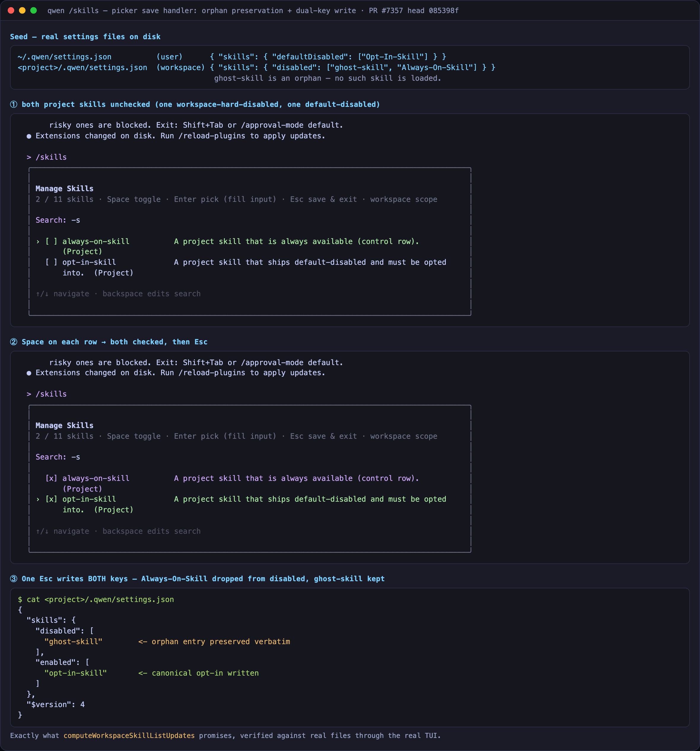Screen dimensions: 700x751
Task: Click the yellow minimize window dot
Action: 22,11
